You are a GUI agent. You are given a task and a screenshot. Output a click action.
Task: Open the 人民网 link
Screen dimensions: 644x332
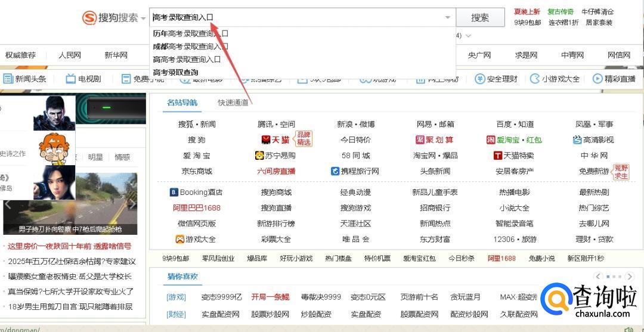pos(69,55)
